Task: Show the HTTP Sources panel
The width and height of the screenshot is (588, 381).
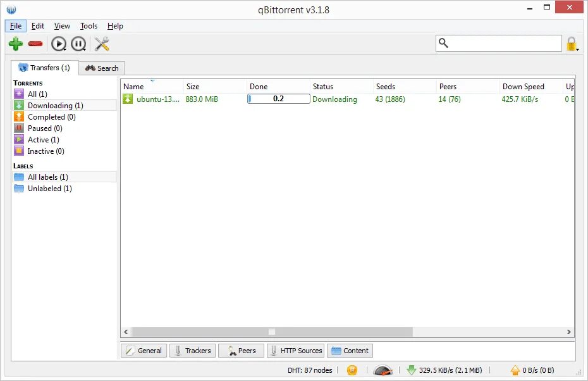Action: pos(295,351)
